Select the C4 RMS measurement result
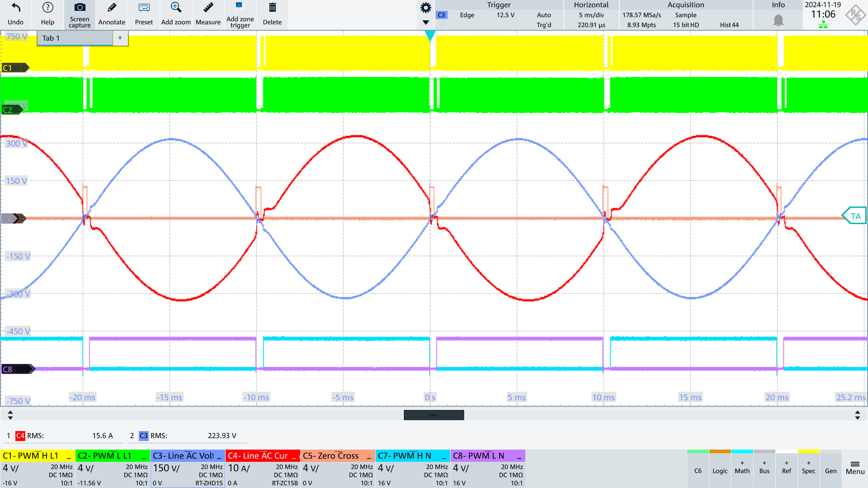 coord(63,436)
